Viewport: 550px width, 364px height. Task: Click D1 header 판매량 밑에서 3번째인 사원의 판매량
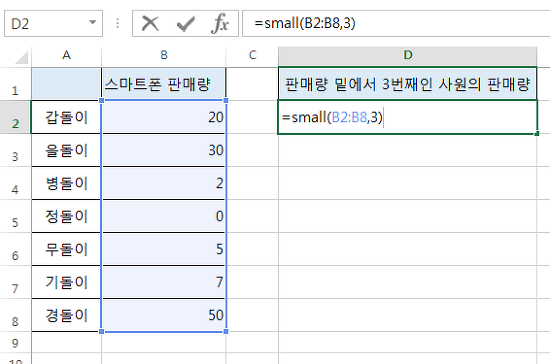(x=408, y=84)
